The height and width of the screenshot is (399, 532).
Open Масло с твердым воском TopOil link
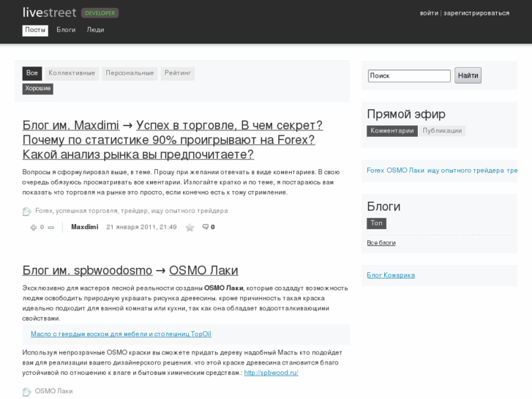click(121, 334)
